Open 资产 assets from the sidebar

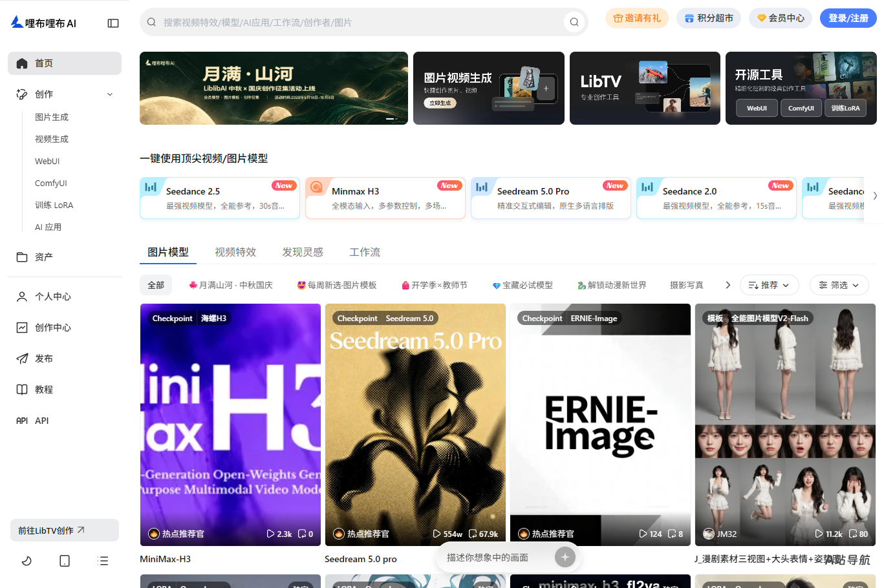[65, 257]
